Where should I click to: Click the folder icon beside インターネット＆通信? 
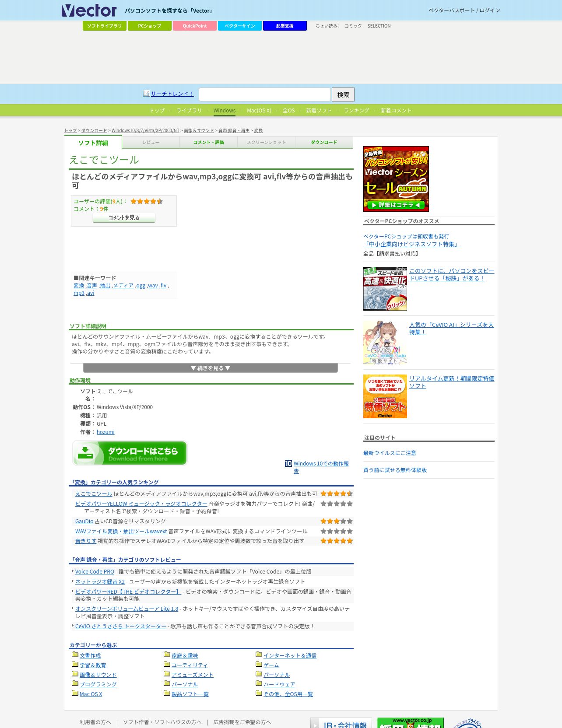(259, 654)
